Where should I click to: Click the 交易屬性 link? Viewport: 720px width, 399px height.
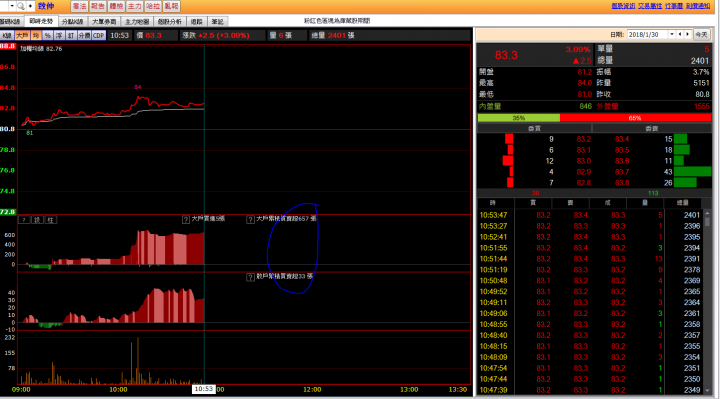[650, 6]
